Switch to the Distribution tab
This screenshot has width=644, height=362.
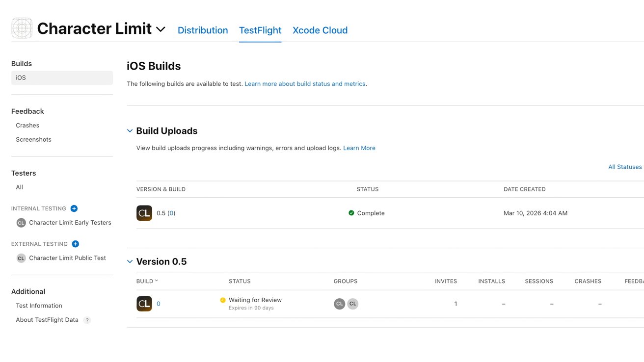(203, 30)
